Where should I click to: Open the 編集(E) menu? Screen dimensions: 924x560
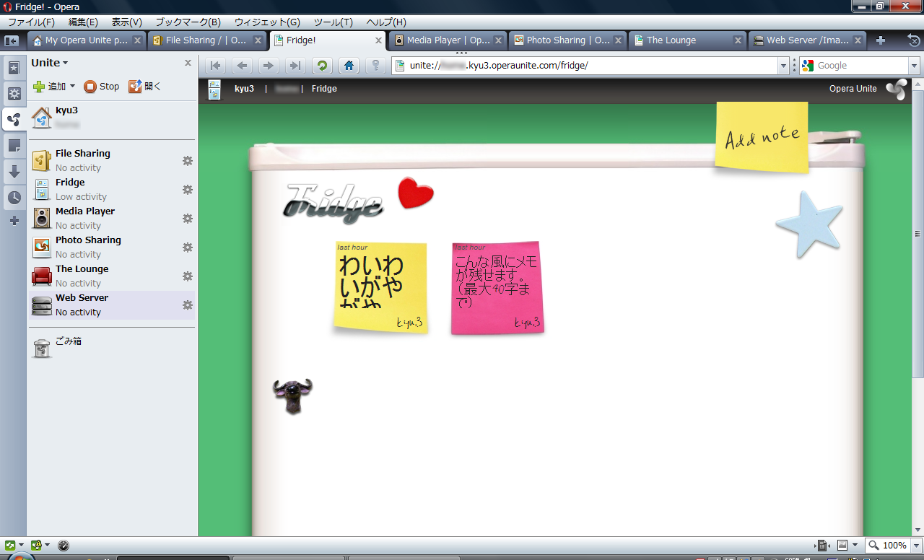(x=84, y=22)
